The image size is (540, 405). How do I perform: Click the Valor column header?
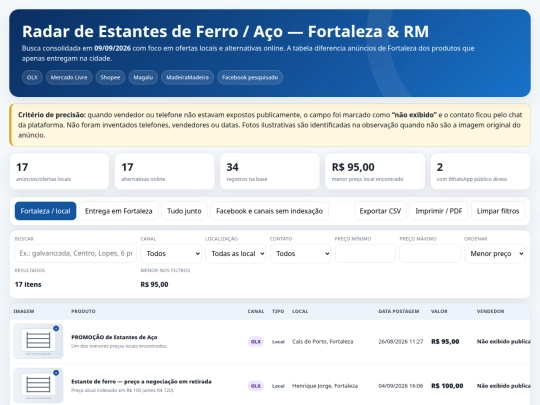[x=439, y=311]
